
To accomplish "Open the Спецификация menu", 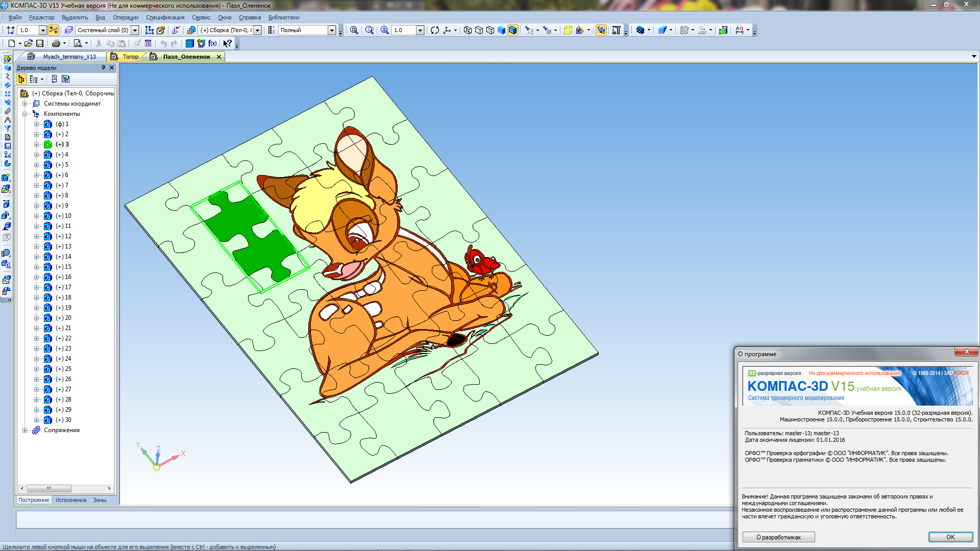I will pos(165,17).
